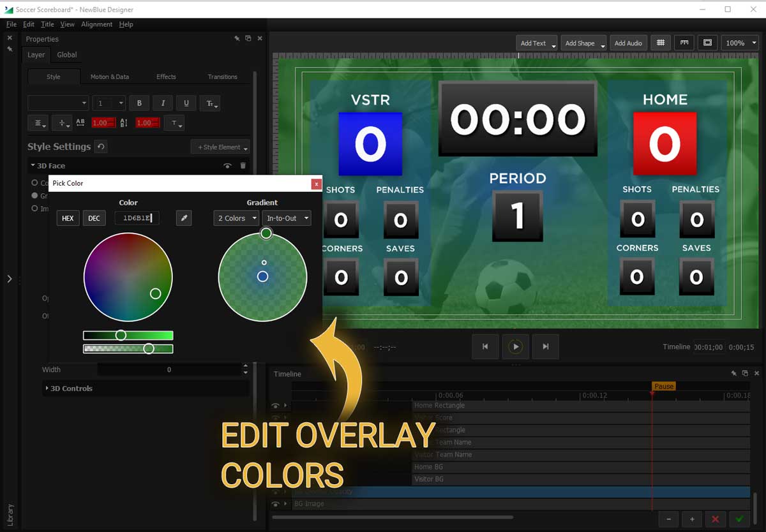Image resolution: width=766 pixels, height=532 pixels.
Task: Delete the 3D Face style element
Action: click(243, 166)
